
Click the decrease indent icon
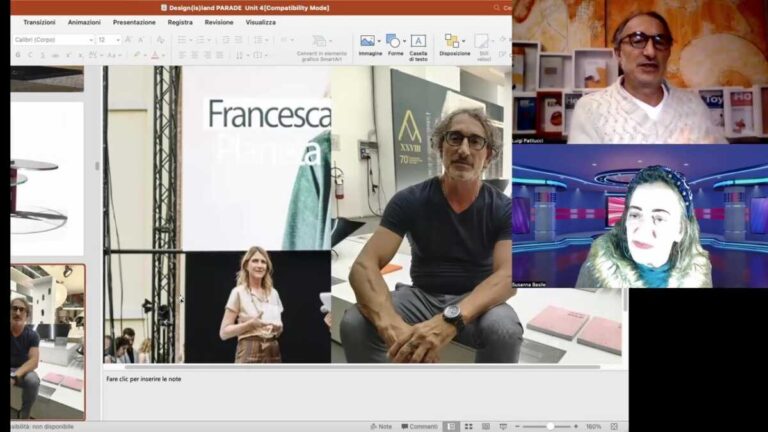coord(226,40)
